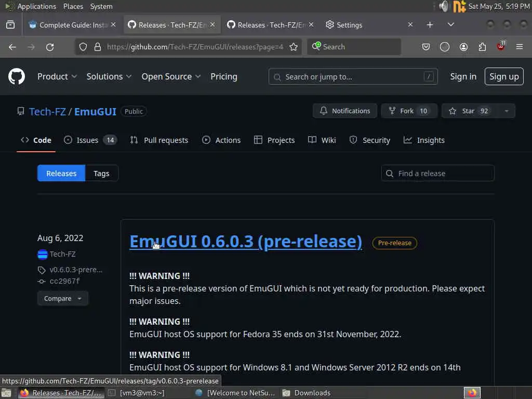Viewport: 532px width, 399px height.
Task: Open the System menu
Action: [101, 6]
